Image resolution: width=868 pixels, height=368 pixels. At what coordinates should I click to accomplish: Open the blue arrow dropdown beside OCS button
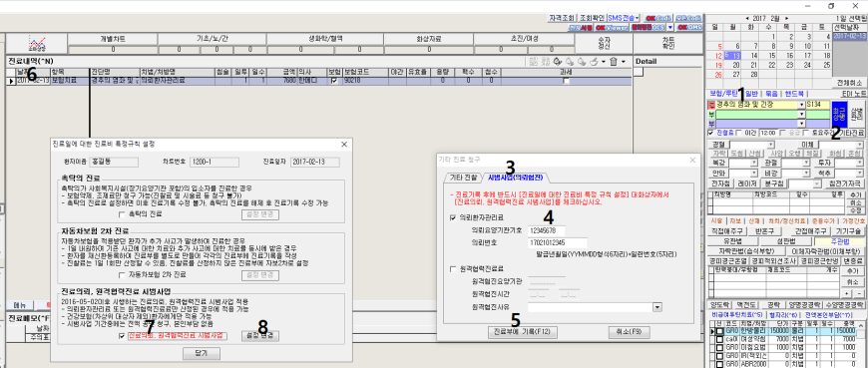669,27
